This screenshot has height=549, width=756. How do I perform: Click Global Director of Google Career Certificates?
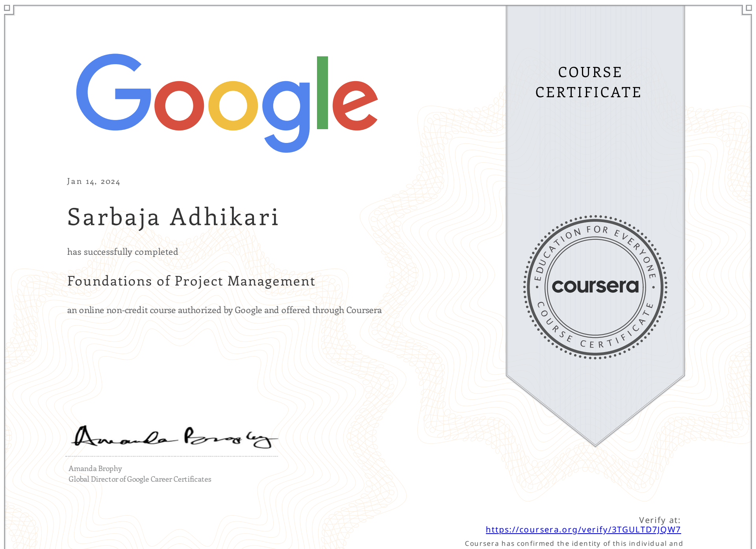click(x=140, y=479)
